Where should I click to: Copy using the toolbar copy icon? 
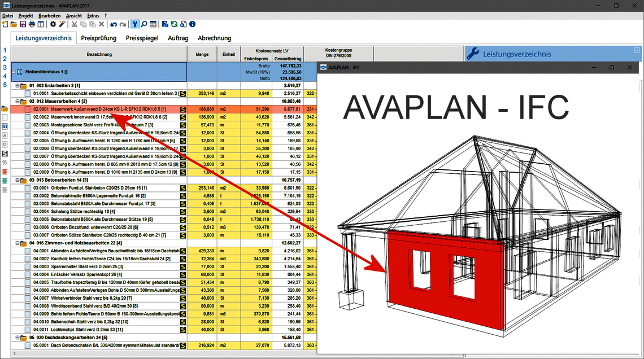coord(84,24)
